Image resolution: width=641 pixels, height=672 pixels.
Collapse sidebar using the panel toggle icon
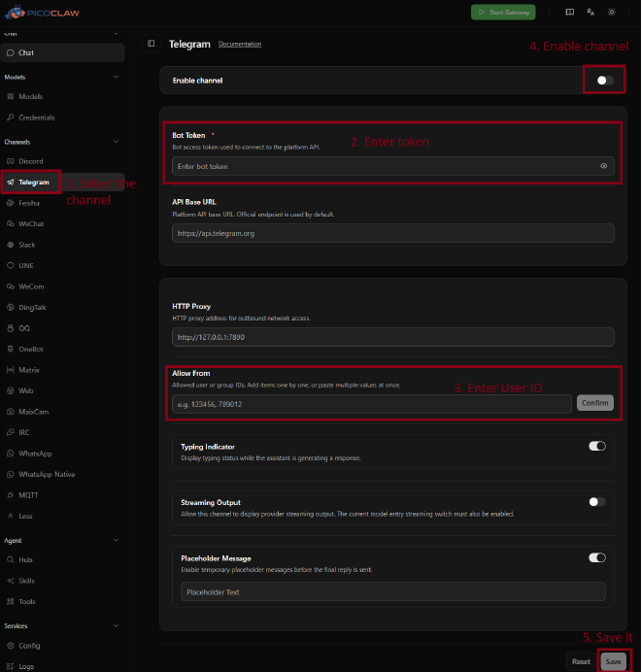(152, 44)
